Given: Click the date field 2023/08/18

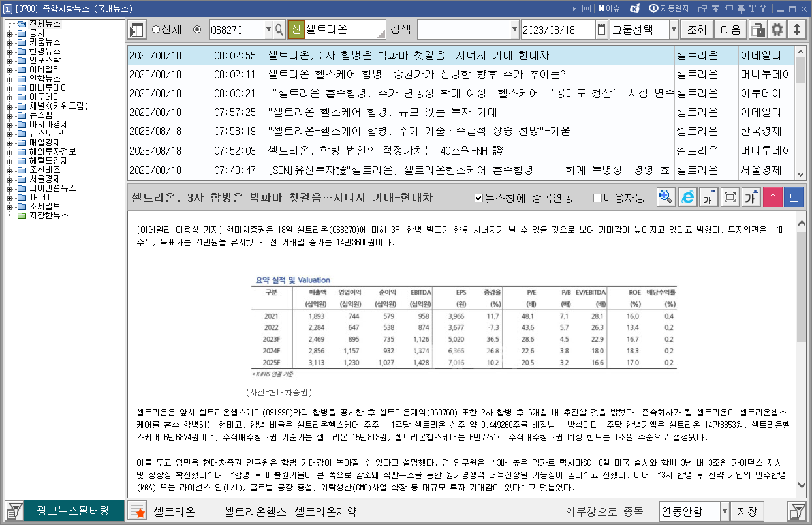Looking at the screenshot, I should tap(557, 30).
